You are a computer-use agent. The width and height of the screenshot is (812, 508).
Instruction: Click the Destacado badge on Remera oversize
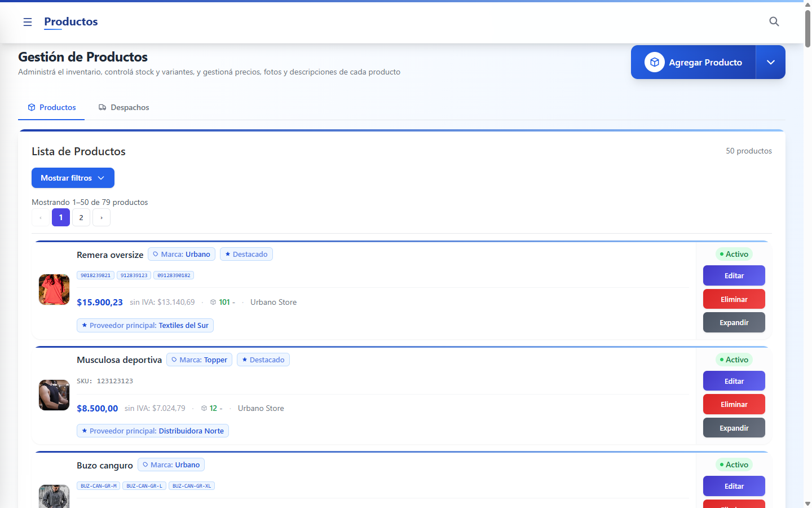[x=246, y=254]
